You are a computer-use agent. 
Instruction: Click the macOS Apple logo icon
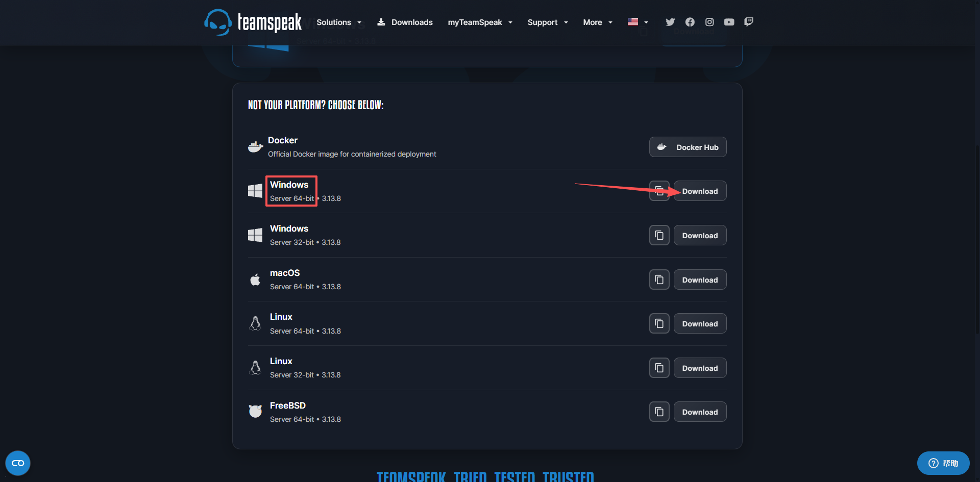(255, 280)
